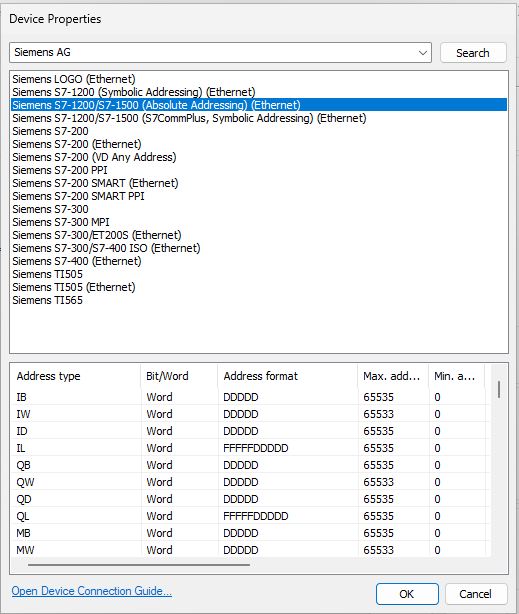Click the horizontal scrollbar of address table
Viewport: 519px width, 614px height.
(139, 565)
